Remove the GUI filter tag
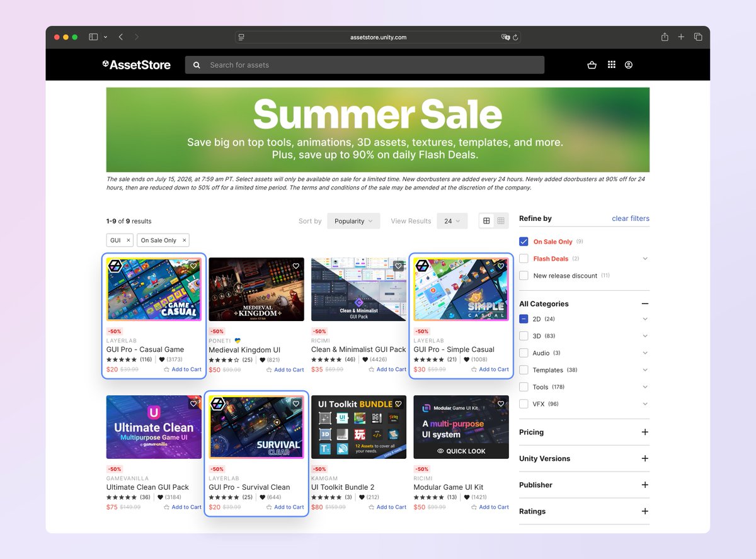Image resolution: width=756 pixels, height=559 pixels. [x=128, y=240]
